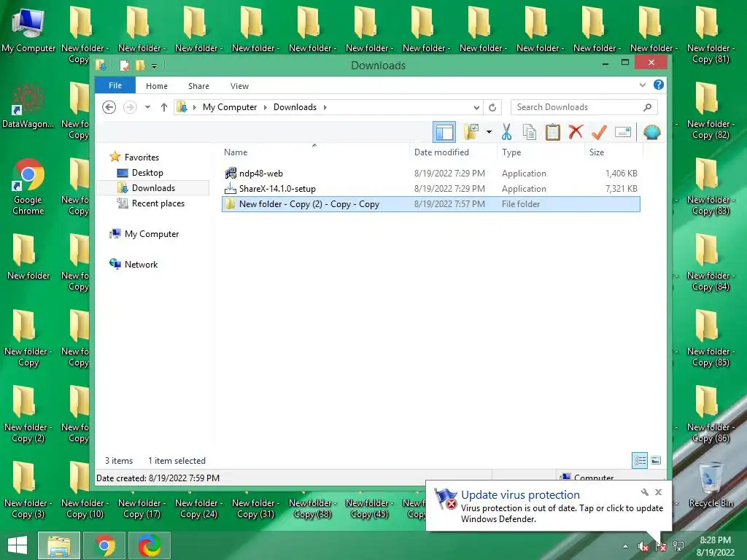Click the muted volume tray icon
Viewport: 747px width, 560px height.
pos(643,546)
